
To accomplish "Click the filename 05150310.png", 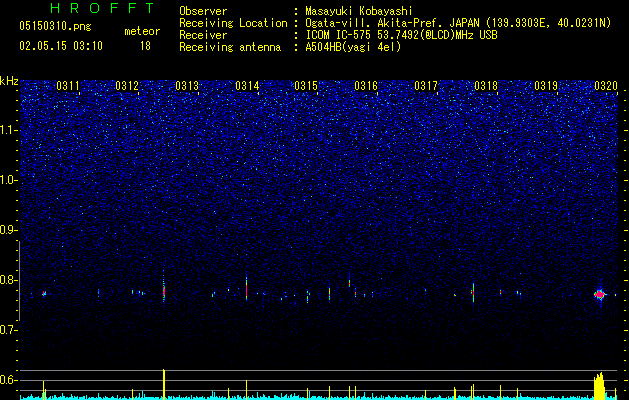I will click(55, 26).
